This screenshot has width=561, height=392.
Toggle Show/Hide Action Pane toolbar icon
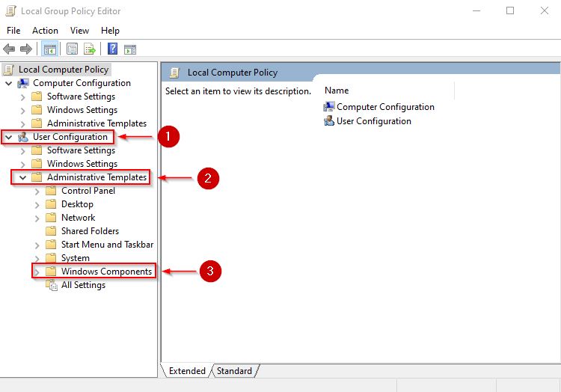[130, 49]
